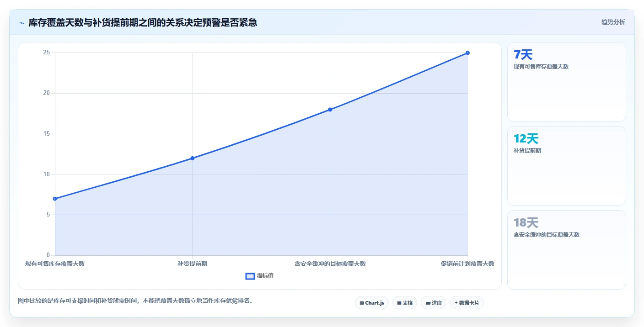Click the card caption 补货提前期 under 12天
644x327 pixels.
click(x=527, y=150)
